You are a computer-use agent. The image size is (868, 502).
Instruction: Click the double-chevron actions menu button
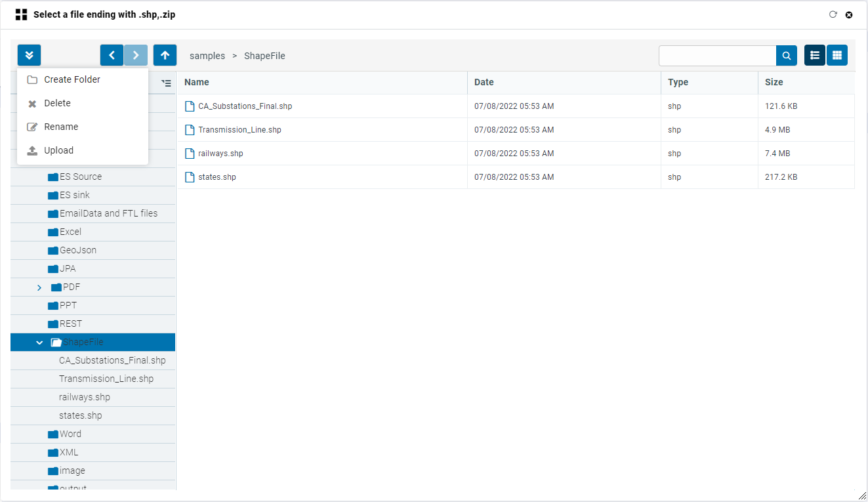[x=30, y=55]
